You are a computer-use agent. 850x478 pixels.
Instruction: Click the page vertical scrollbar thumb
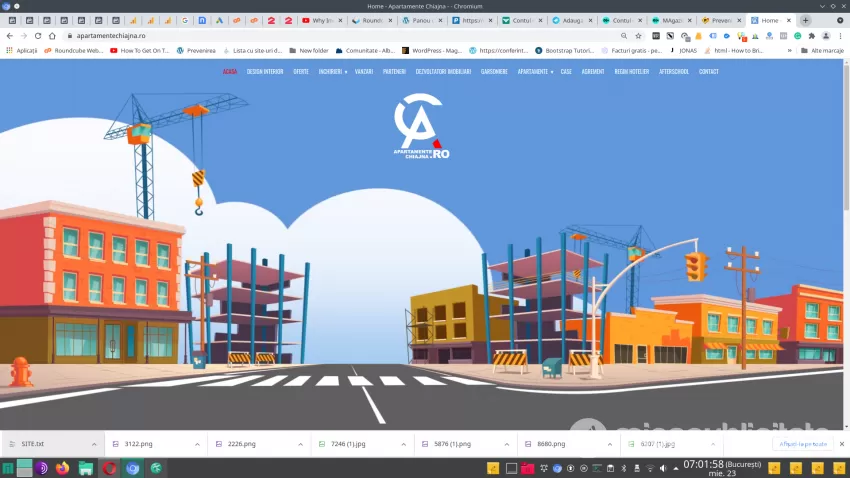tap(846, 137)
